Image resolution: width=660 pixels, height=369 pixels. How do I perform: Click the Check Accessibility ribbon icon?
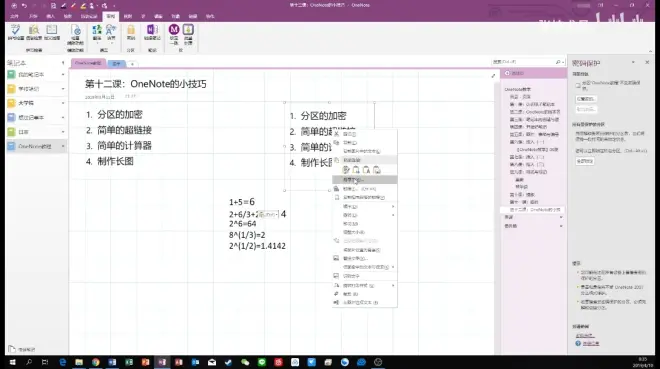tap(75, 35)
